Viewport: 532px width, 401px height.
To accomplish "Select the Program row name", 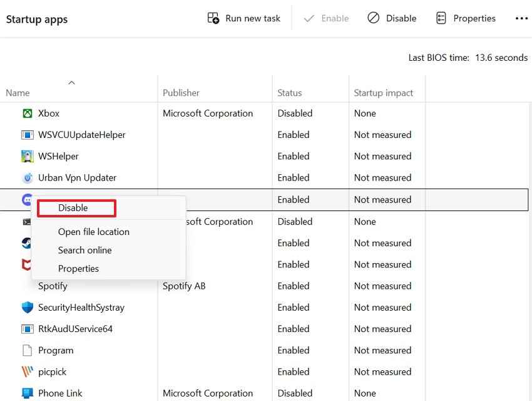I will (x=56, y=350).
